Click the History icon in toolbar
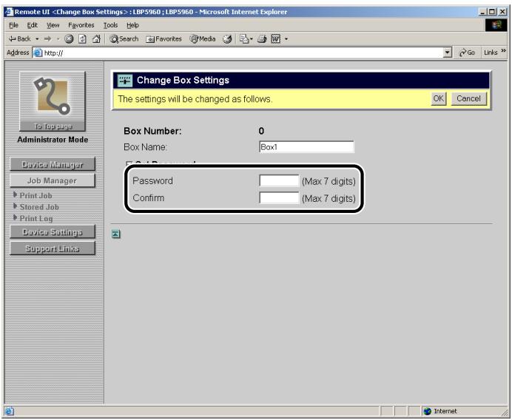 point(227,39)
